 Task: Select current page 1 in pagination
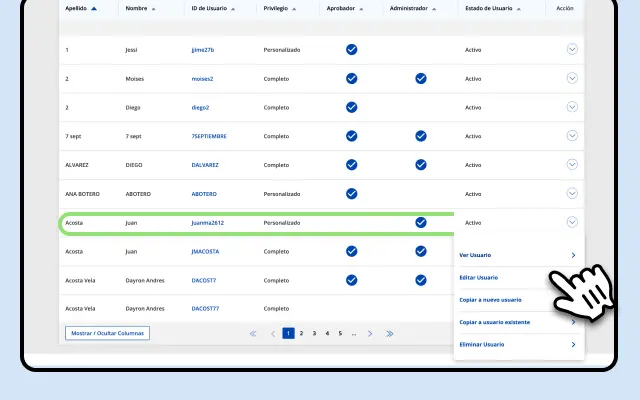click(288, 333)
